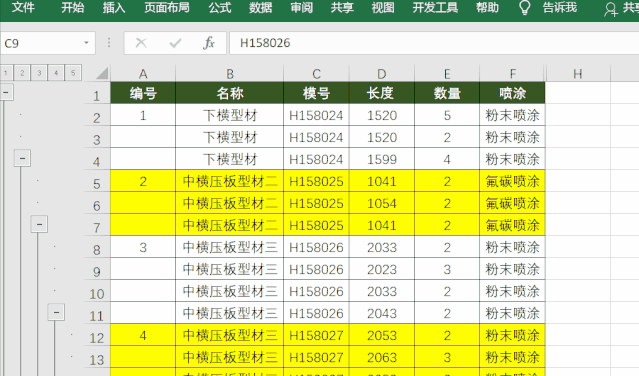Select column B header
Image resolution: width=639 pixels, height=376 pixels.
pyautogui.click(x=230, y=74)
